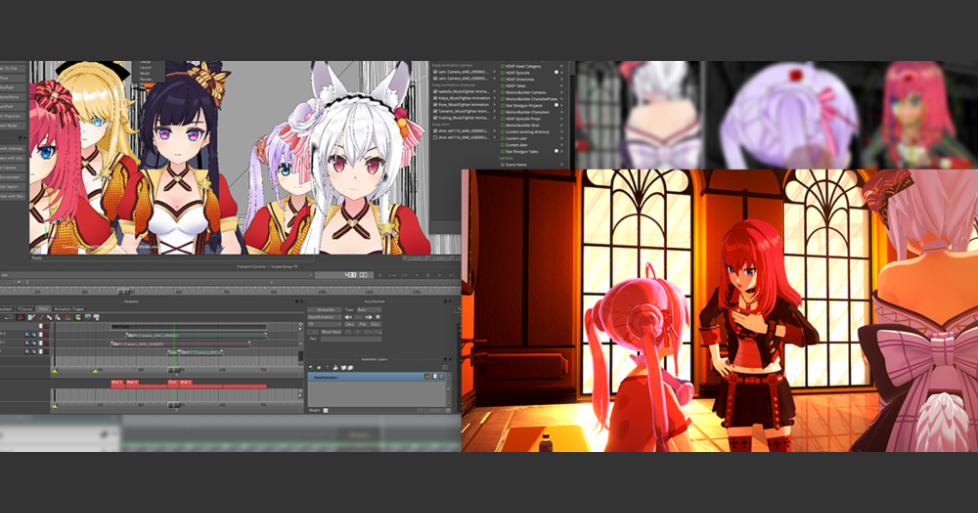Click the transport timeline slider handle
Image resolution: width=978 pixels, height=513 pixels.
pyautogui.click(x=123, y=291)
